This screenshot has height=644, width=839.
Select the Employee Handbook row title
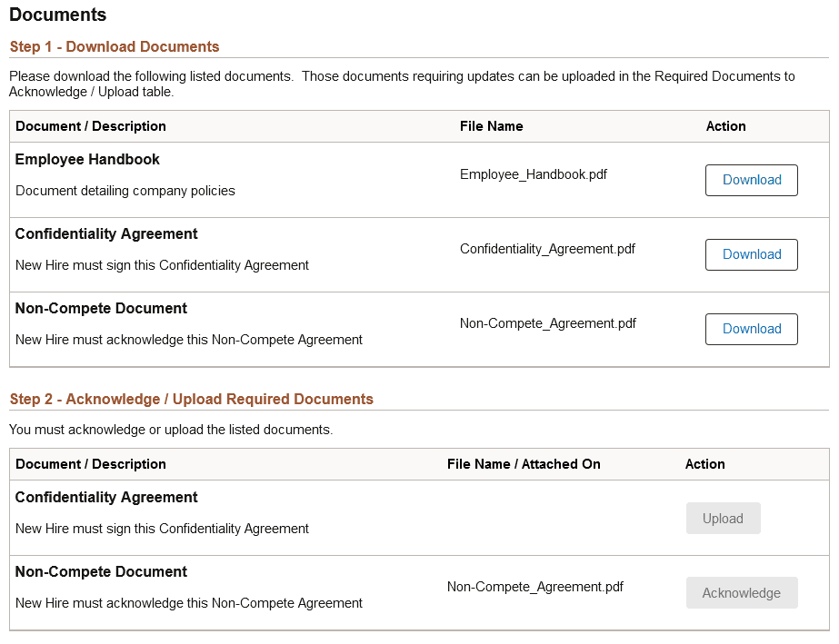click(87, 159)
